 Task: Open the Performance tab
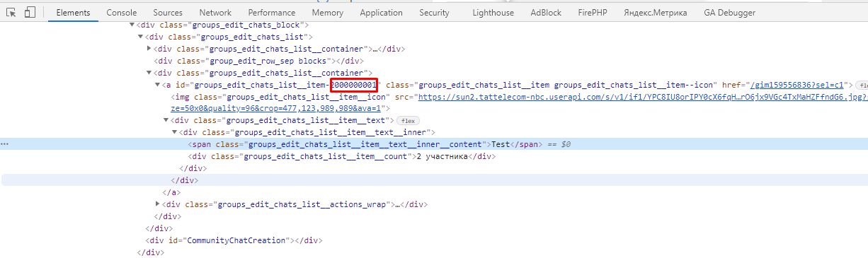coord(272,13)
